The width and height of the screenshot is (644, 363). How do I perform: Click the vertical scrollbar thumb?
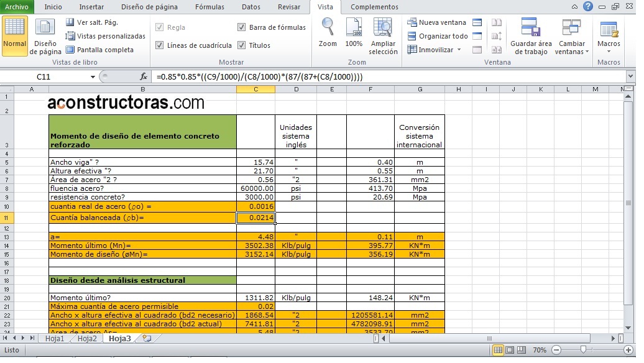pyautogui.click(x=628, y=203)
